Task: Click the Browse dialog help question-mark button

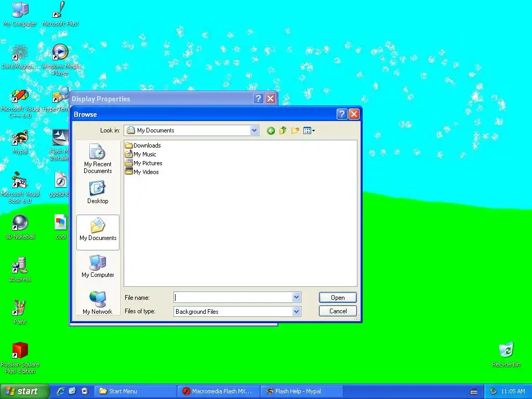Action: click(x=342, y=114)
